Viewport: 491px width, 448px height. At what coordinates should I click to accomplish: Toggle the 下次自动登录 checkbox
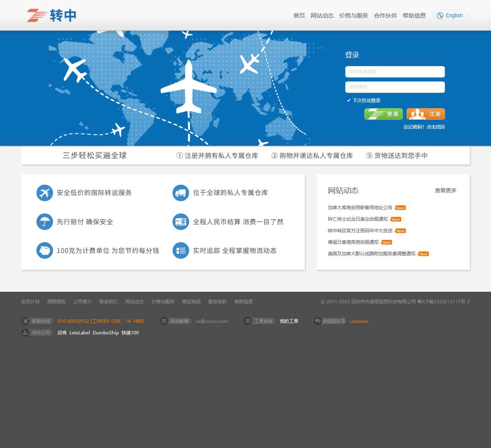coord(349,100)
